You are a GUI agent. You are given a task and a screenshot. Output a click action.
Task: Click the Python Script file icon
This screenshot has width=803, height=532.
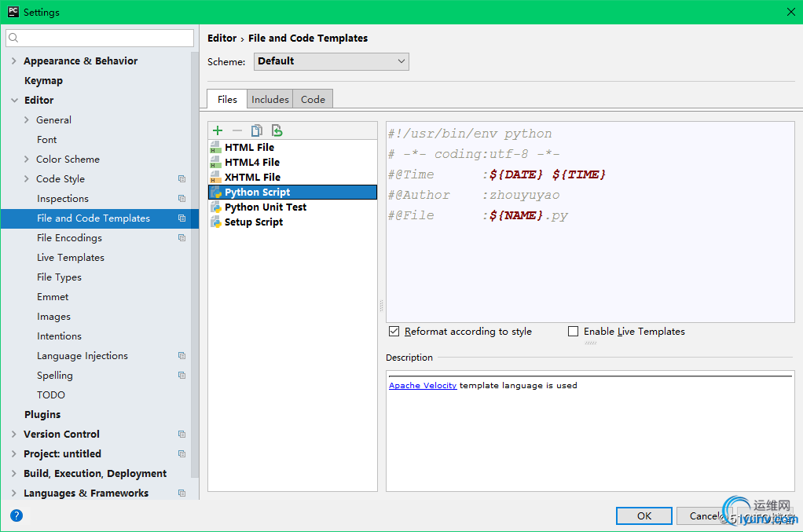pyautogui.click(x=216, y=193)
